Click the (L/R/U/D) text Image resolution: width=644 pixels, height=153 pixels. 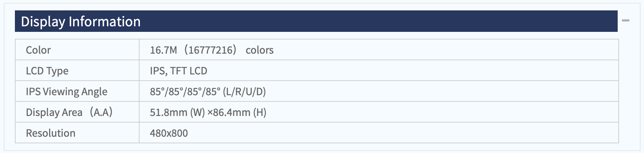(244, 91)
